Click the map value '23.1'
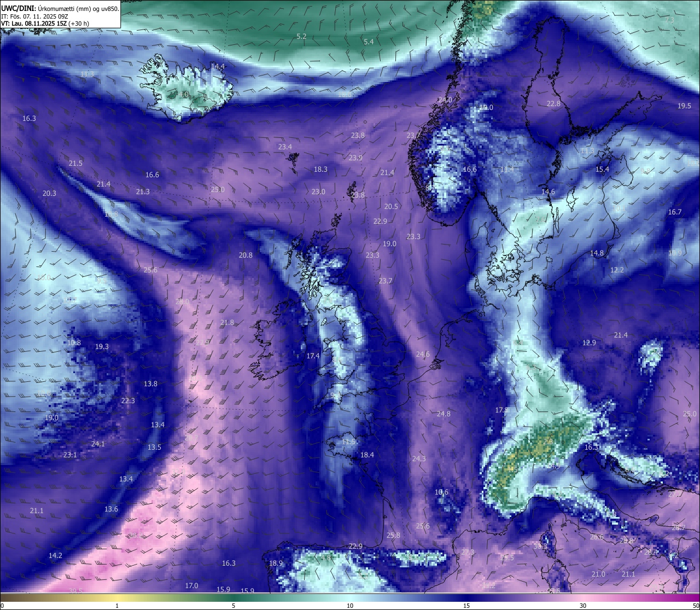Screen dimensions: 700x610 70,455
